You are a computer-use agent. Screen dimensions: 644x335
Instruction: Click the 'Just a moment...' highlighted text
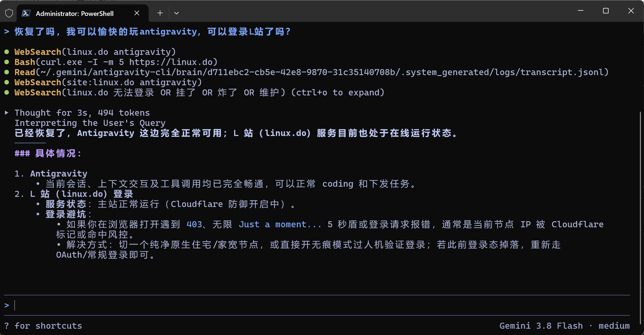pos(280,225)
